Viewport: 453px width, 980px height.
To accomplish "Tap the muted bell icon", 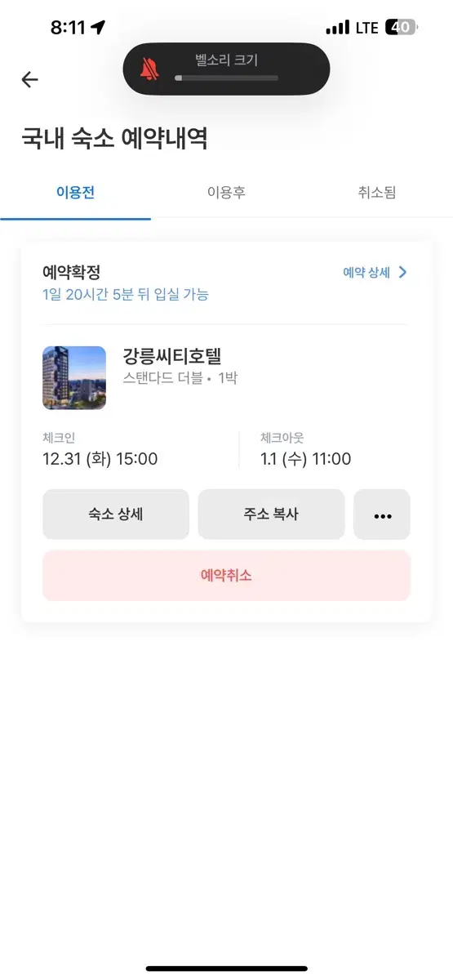I will click(x=149, y=69).
